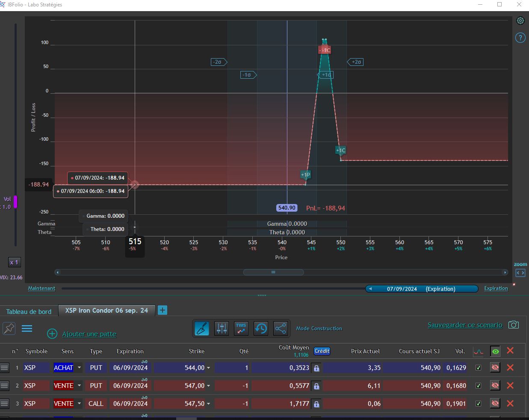The image size is (529, 420).
Task: Click the x 1 multiplier button
Action: [x=14, y=262]
